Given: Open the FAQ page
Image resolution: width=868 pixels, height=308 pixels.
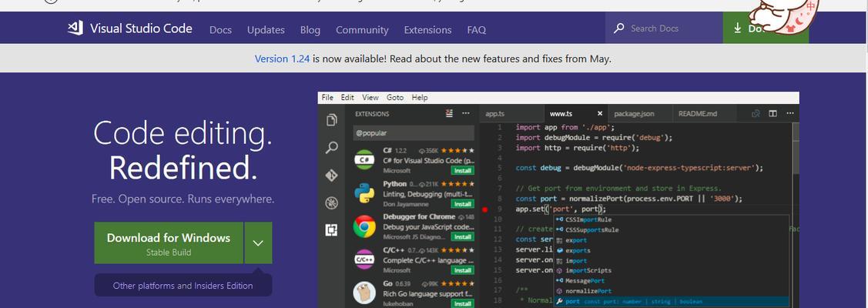Looking at the screenshot, I should point(476,30).
